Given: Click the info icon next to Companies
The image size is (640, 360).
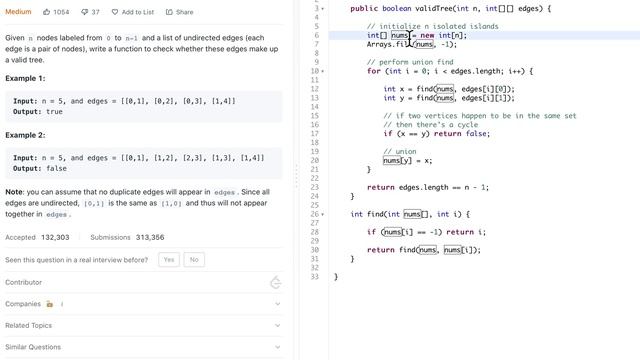Looking at the screenshot, I should (62, 304).
